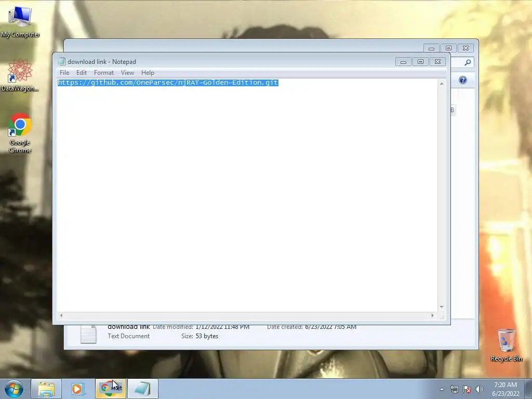Screen dimensions: 532x399
Task: Open the DataWagon desktop shortcut
Action: (20, 75)
